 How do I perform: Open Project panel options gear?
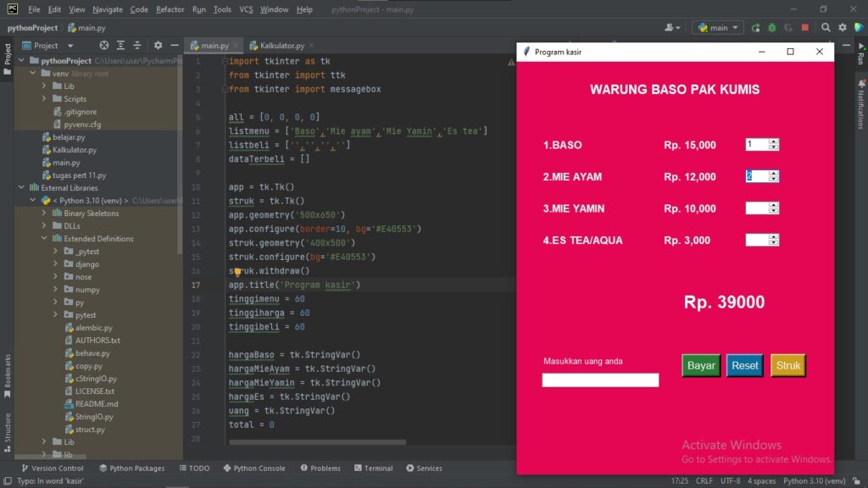point(158,46)
